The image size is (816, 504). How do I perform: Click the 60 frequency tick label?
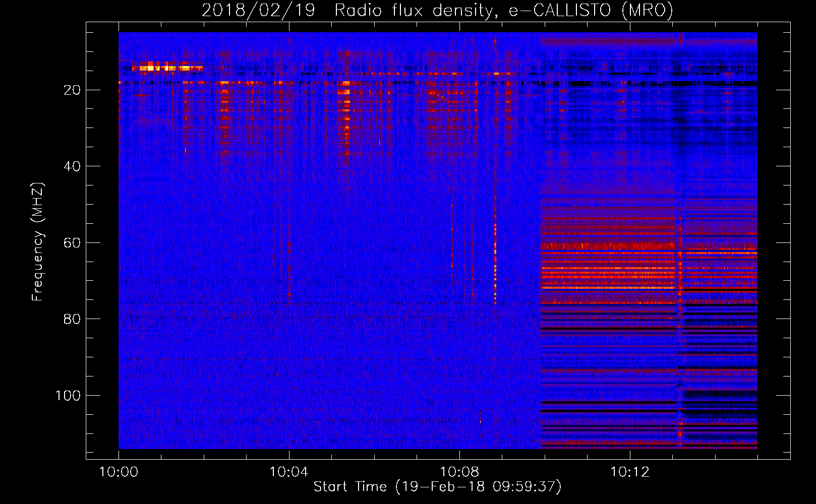[x=72, y=243]
